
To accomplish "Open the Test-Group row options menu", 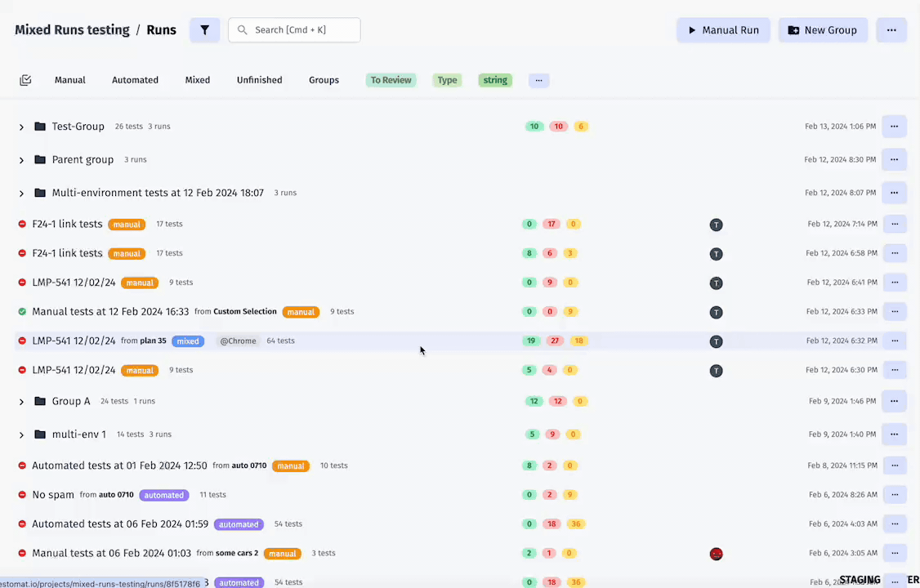I will (x=894, y=126).
